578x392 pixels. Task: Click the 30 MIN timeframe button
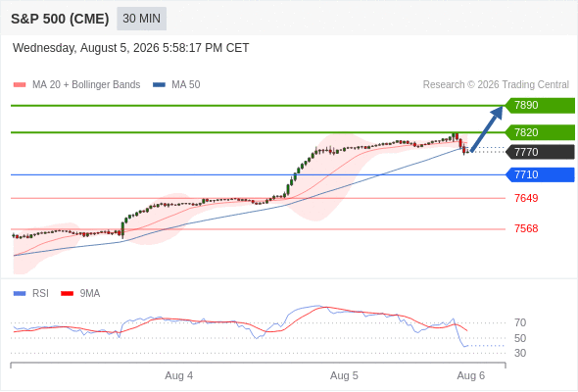tap(141, 19)
